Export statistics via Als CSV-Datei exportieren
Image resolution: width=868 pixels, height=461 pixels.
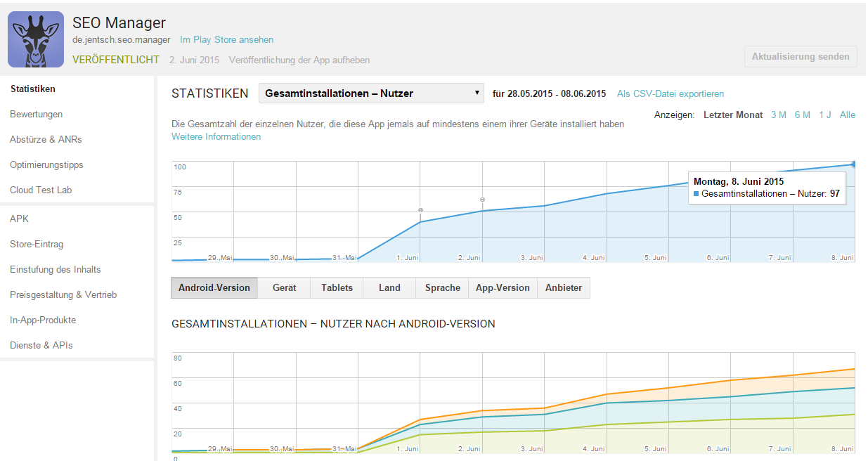click(x=671, y=93)
